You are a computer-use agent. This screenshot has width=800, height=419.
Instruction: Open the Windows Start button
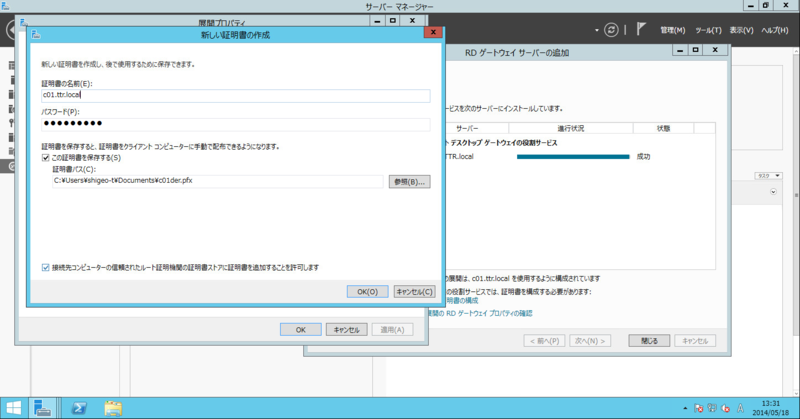[13, 408]
